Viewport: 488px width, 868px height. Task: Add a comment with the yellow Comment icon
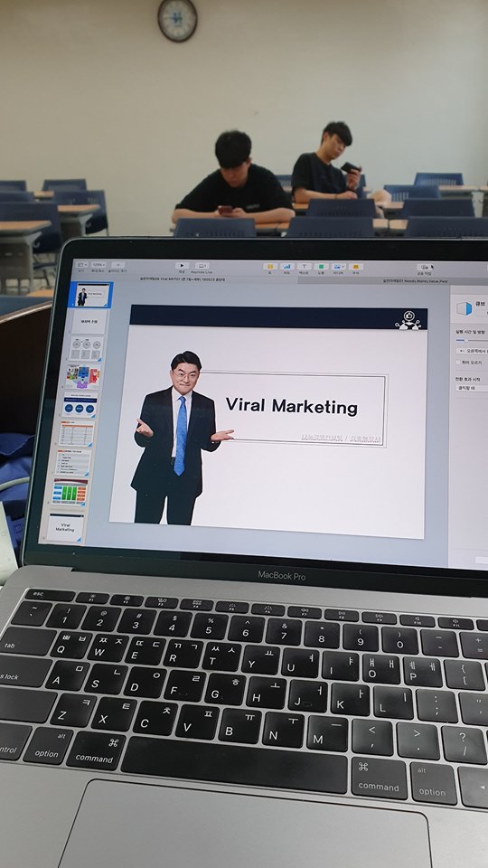[356, 266]
